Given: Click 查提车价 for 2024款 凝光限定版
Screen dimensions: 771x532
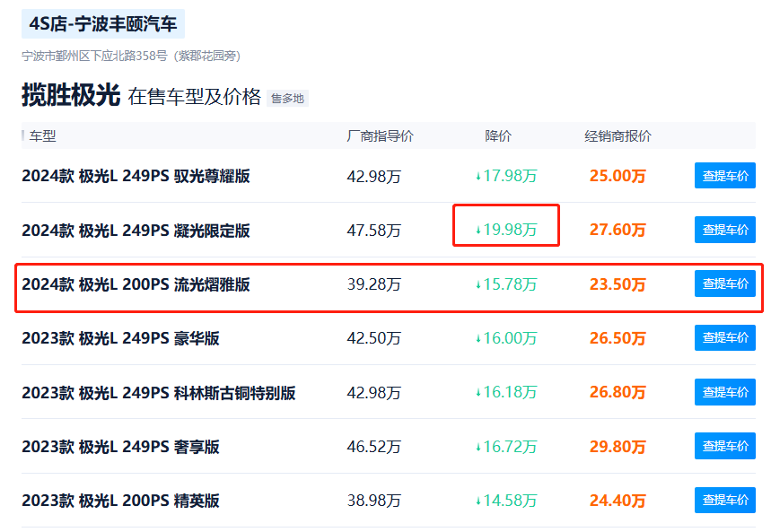Looking at the screenshot, I should coord(725,230).
